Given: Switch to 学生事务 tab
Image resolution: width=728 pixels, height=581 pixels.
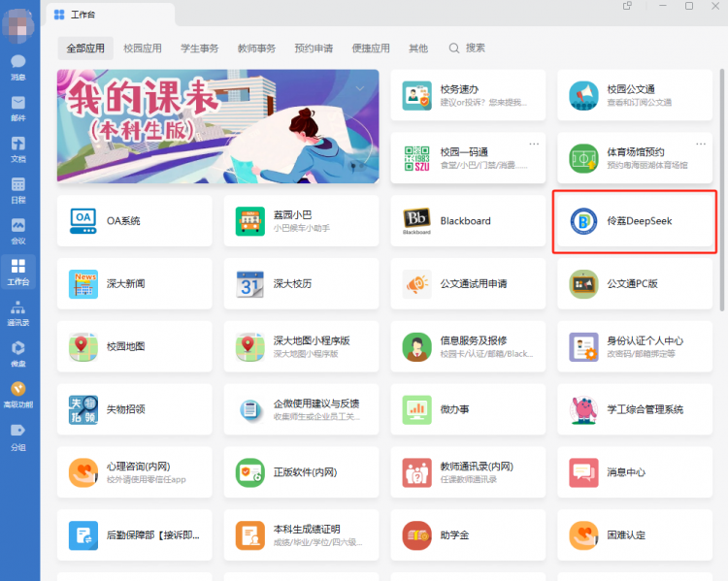Looking at the screenshot, I should click(200, 48).
